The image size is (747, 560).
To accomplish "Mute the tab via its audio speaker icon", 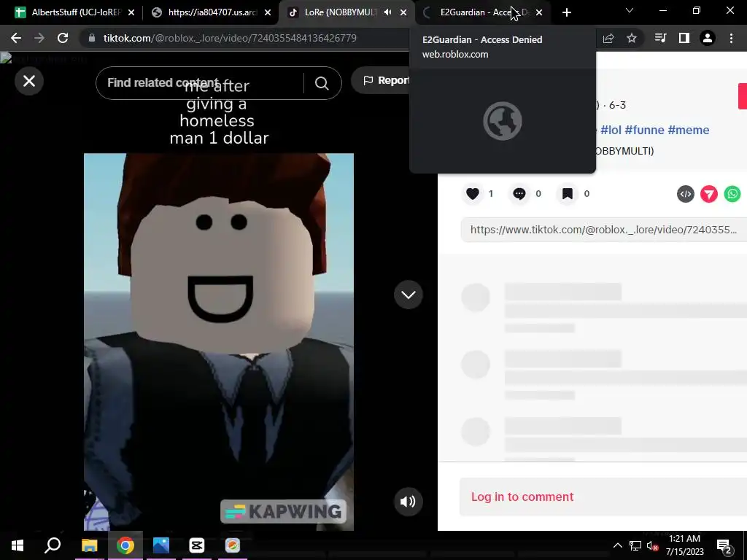I will (x=388, y=12).
